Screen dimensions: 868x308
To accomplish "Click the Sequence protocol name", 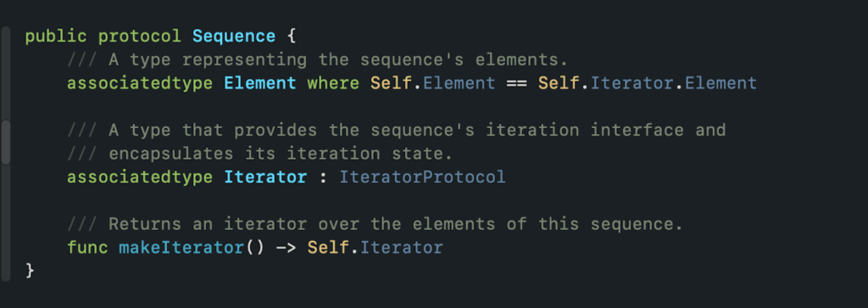I will pyautogui.click(x=234, y=36).
